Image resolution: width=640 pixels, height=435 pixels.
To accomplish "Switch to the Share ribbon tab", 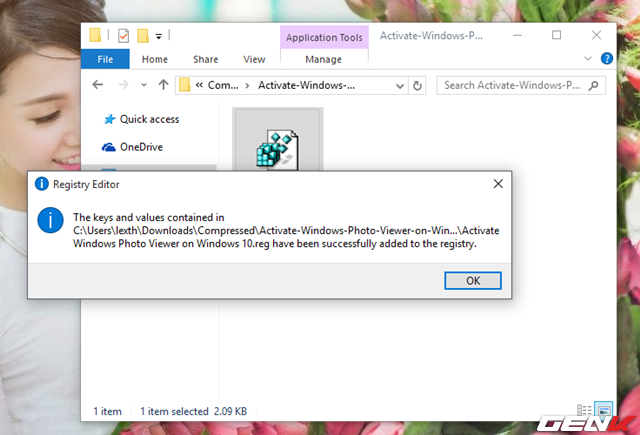I will coord(205,59).
